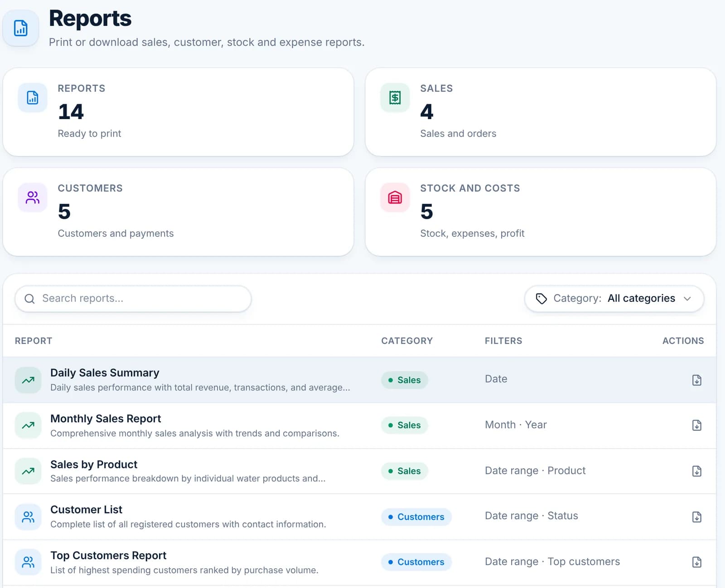Open the Customer List title
This screenshot has height=588, width=725.
pyautogui.click(x=86, y=510)
